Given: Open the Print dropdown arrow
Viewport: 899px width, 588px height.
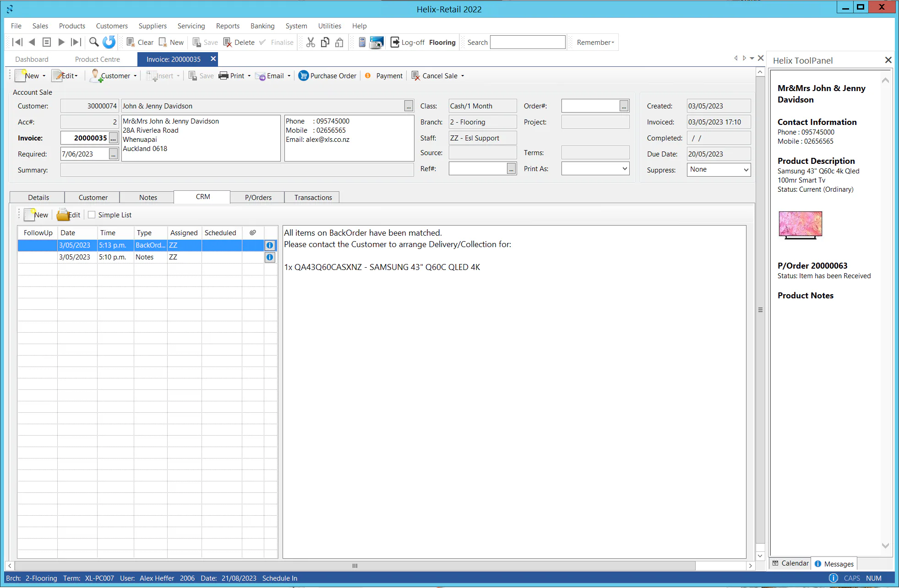Looking at the screenshot, I should point(249,76).
